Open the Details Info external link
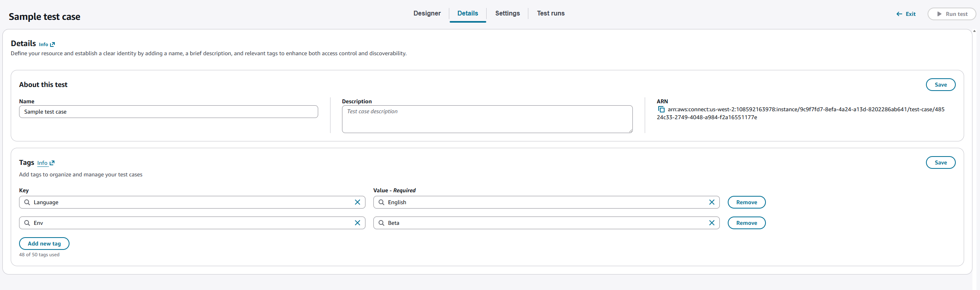This screenshot has width=980, height=290. 47,44
